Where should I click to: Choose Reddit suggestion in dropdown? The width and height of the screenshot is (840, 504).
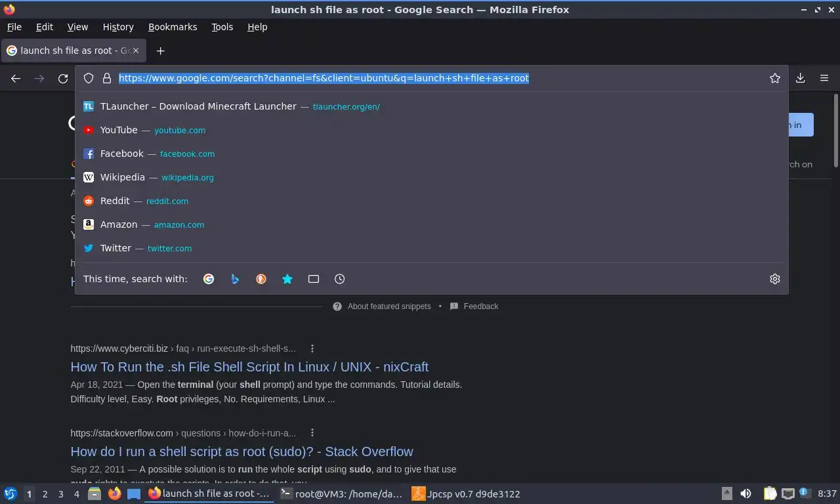431,201
